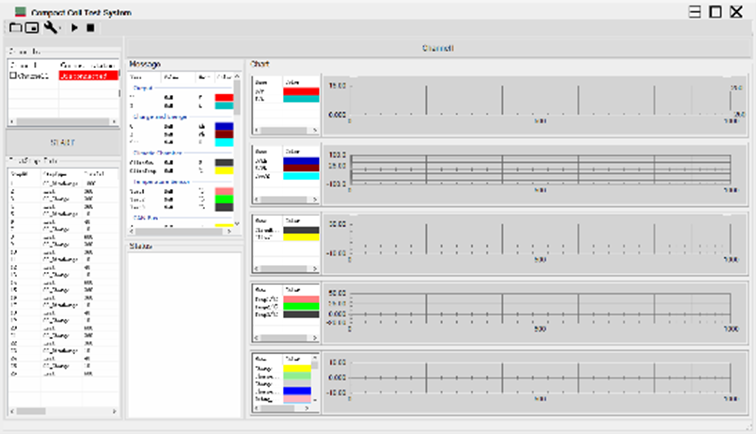Select the Channel tab header
The image size is (756, 434).
click(x=436, y=47)
